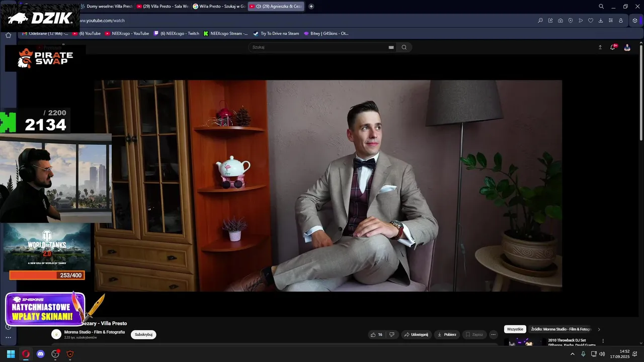Show hidden system tray icons chevron
Viewport: 644px width, 362px height.
pyautogui.click(x=572, y=354)
